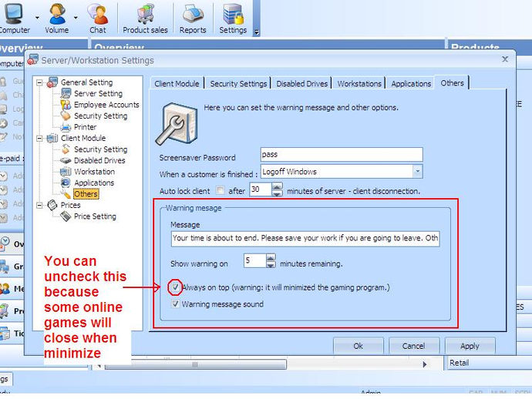The width and height of the screenshot is (532, 399).
Task: Open dropdown arrow next to Computer
Action: coord(37,18)
